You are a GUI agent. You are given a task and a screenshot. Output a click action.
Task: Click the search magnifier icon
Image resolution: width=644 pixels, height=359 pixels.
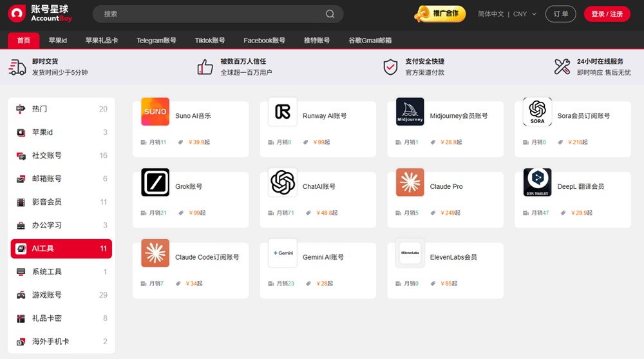click(330, 14)
